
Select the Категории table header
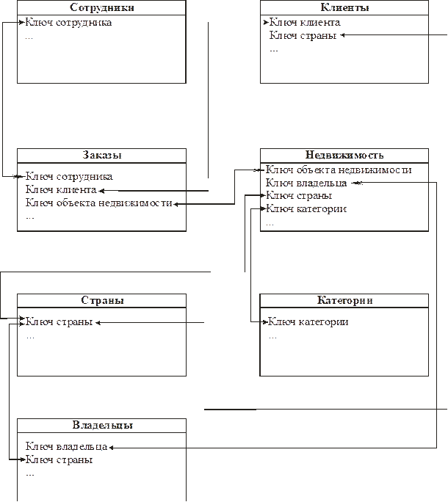(x=344, y=301)
